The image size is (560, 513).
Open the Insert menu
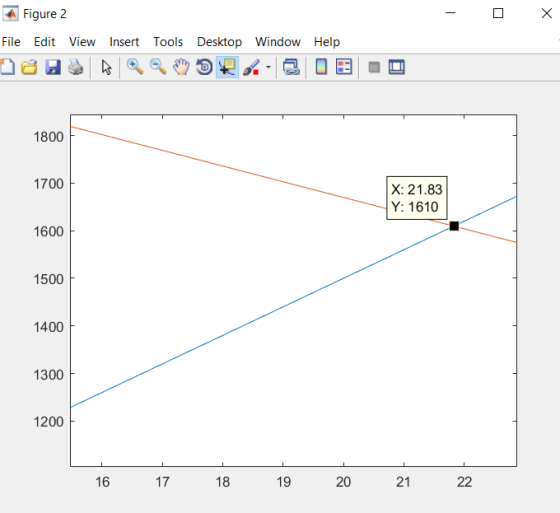click(124, 42)
